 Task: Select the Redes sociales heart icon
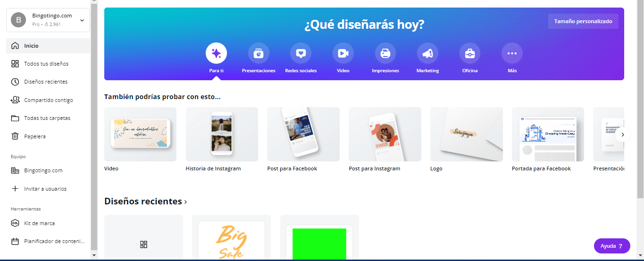(301, 53)
